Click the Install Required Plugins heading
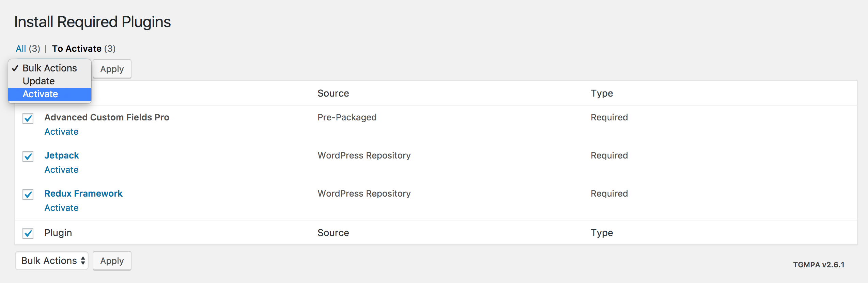 [x=93, y=22]
